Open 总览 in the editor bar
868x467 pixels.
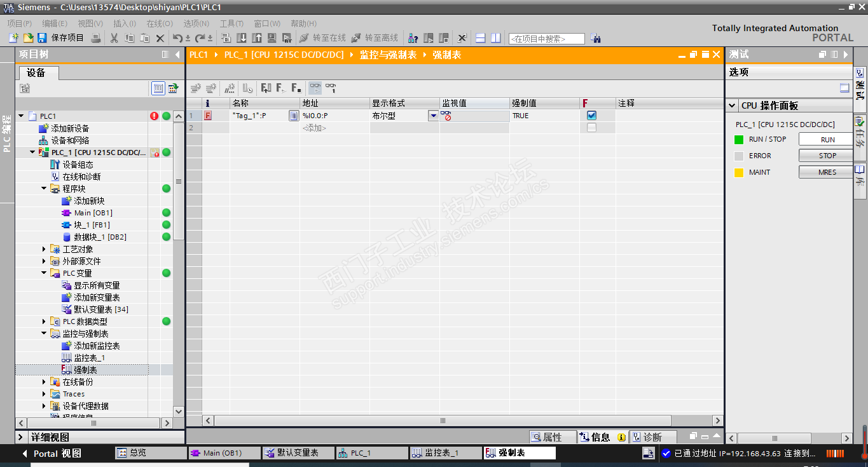point(150,453)
